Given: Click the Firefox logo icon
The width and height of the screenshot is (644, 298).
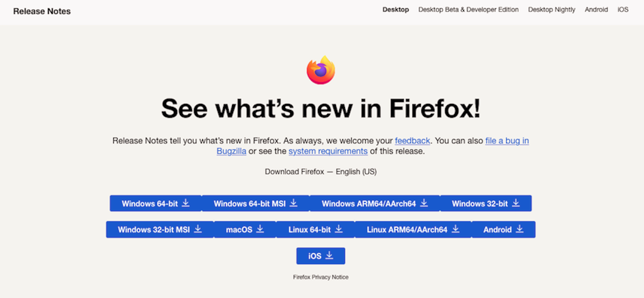Looking at the screenshot, I should click(x=321, y=70).
